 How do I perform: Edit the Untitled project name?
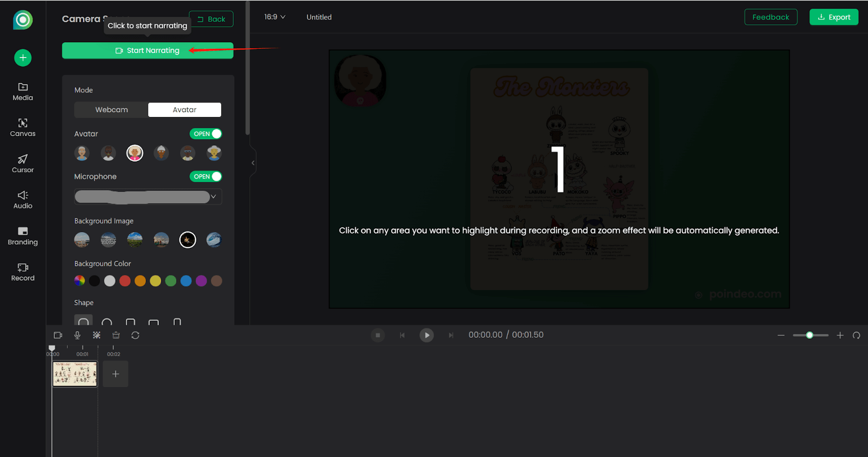click(319, 17)
